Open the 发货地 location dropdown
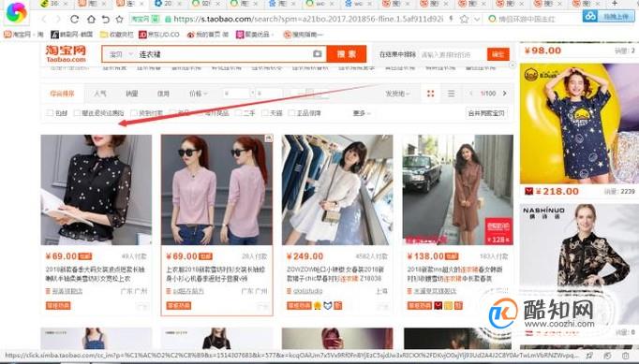 pyautogui.click(x=397, y=94)
